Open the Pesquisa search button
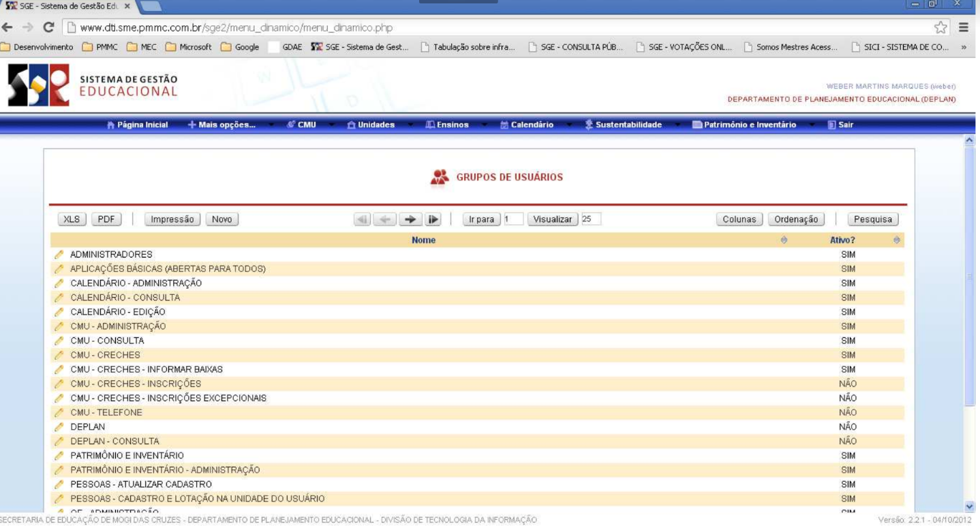 coord(872,219)
